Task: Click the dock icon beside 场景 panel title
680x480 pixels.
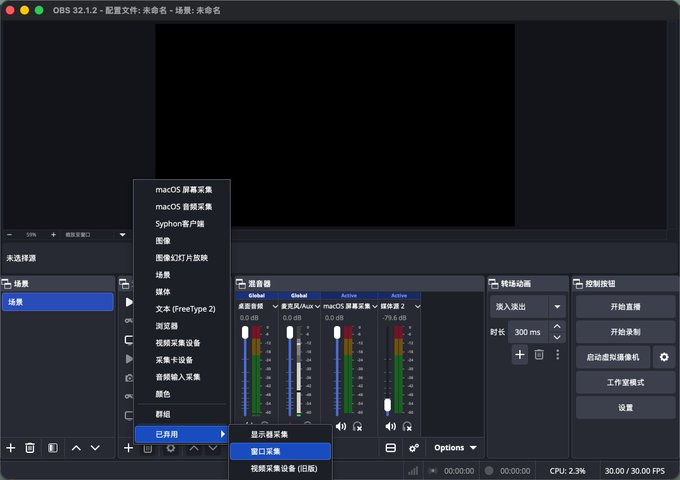Action: click(7, 284)
